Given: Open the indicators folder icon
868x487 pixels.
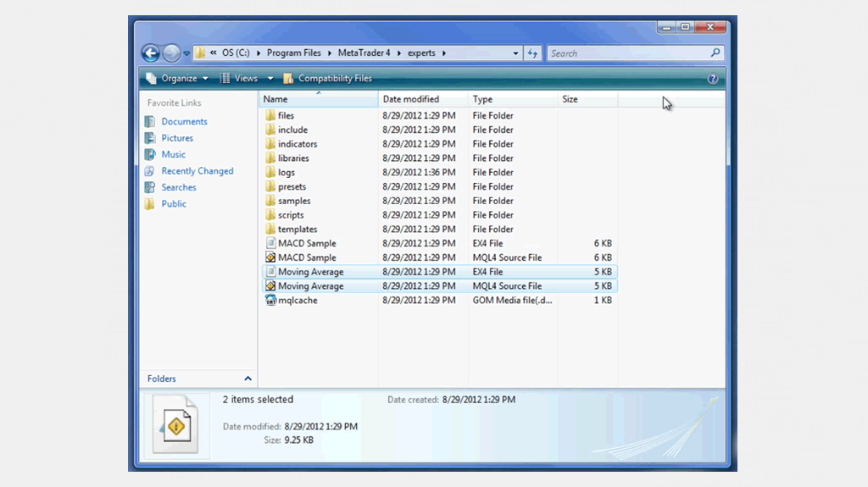Looking at the screenshot, I should tap(270, 144).
